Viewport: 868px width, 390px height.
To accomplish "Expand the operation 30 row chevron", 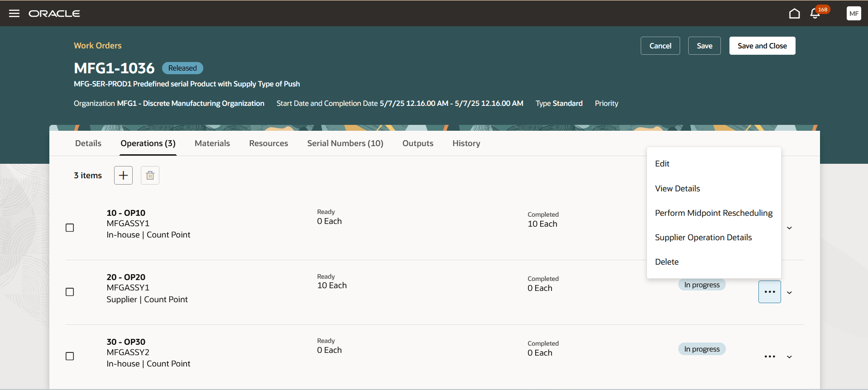I will tap(789, 357).
